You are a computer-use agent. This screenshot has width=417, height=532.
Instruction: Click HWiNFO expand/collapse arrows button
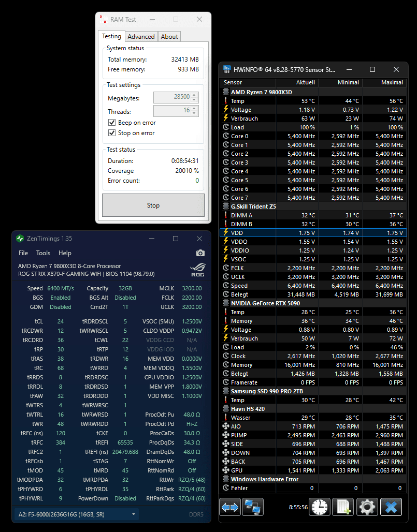tap(230, 507)
